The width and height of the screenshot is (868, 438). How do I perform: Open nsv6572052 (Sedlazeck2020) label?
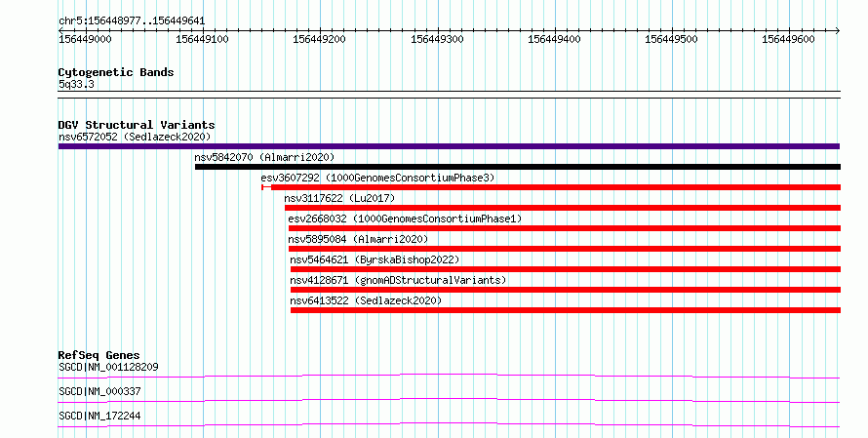point(135,137)
